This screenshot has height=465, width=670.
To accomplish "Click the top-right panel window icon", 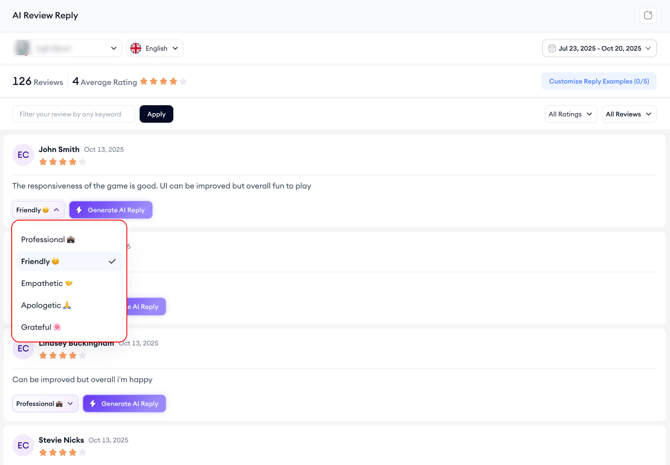I will pyautogui.click(x=648, y=16).
